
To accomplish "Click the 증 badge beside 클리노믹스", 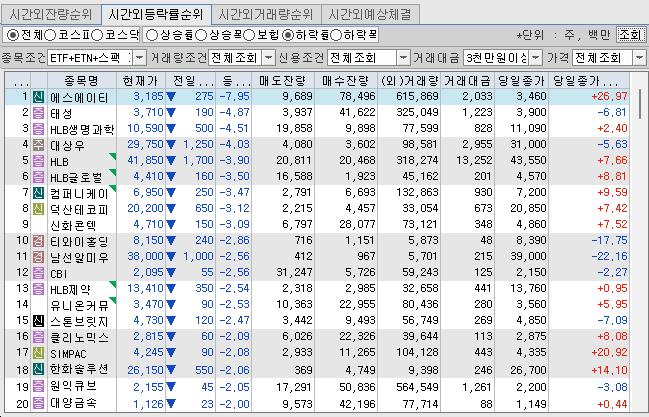I will [38, 337].
